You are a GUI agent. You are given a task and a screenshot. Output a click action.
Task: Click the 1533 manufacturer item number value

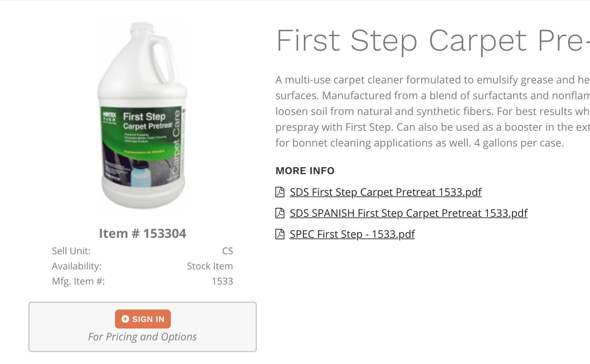[222, 281]
